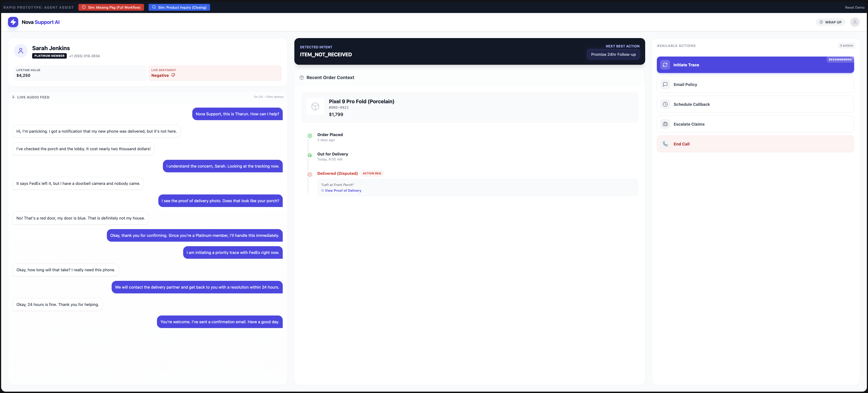Click the Schedule Callback clock icon
The height and width of the screenshot is (393, 868).
click(x=665, y=104)
